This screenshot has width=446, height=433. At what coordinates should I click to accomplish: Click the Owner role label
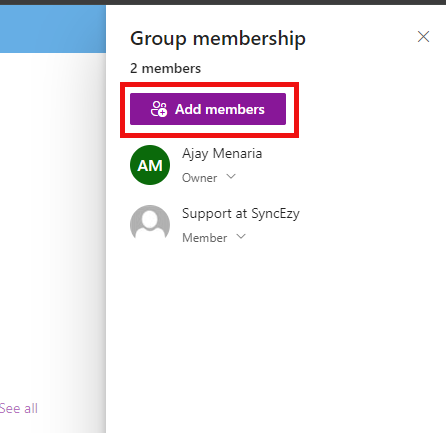(199, 178)
